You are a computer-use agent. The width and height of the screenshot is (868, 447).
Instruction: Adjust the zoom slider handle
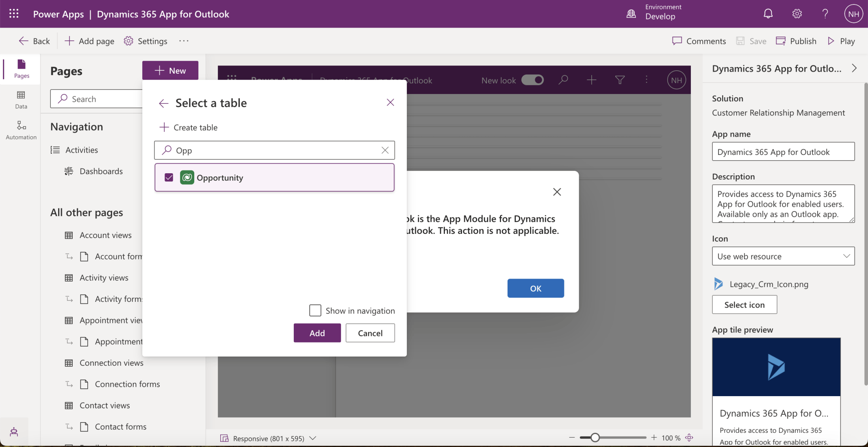pos(595,438)
